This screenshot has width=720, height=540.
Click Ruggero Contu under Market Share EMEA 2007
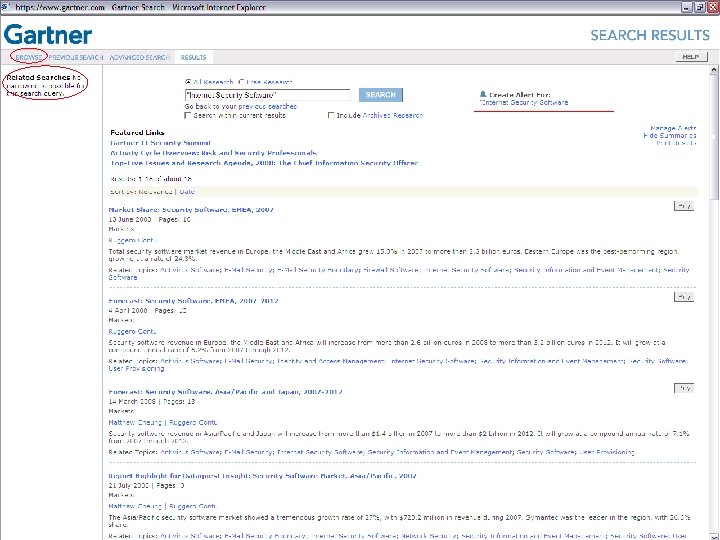[x=133, y=240]
